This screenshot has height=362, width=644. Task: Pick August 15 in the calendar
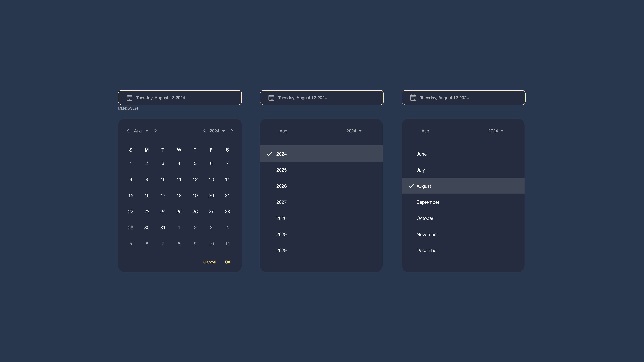(x=131, y=195)
